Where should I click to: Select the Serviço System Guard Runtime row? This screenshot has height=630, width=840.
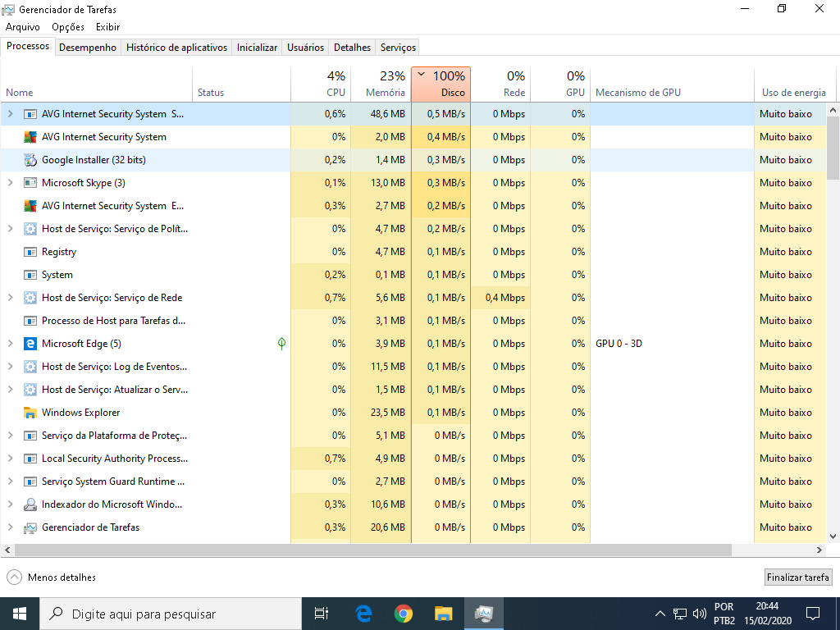pos(413,482)
